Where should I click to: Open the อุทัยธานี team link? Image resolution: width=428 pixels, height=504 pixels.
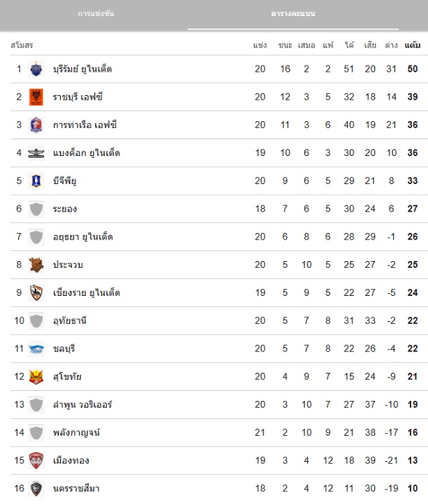click(x=70, y=321)
